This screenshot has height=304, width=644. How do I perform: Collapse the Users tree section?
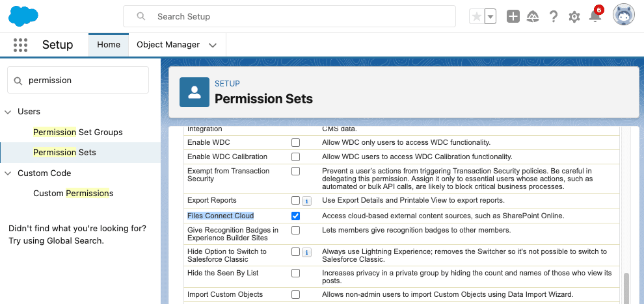point(8,112)
